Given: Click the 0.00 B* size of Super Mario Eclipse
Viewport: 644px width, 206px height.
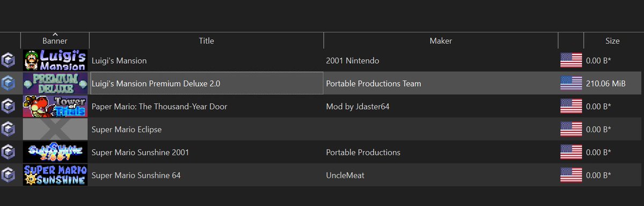Looking at the screenshot, I should (x=599, y=130).
